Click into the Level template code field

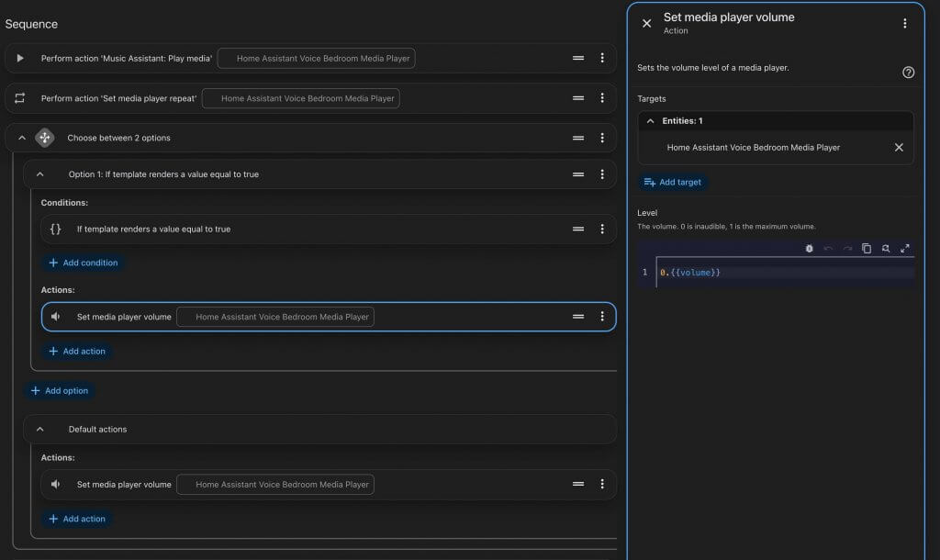[x=785, y=273]
